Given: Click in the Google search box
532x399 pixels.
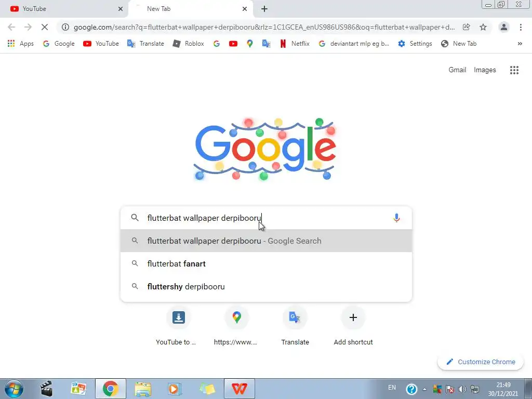Looking at the screenshot, I should point(266,218).
